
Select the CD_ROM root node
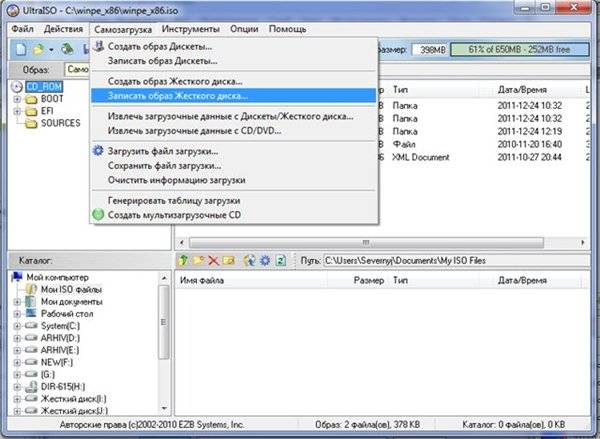coord(44,87)
